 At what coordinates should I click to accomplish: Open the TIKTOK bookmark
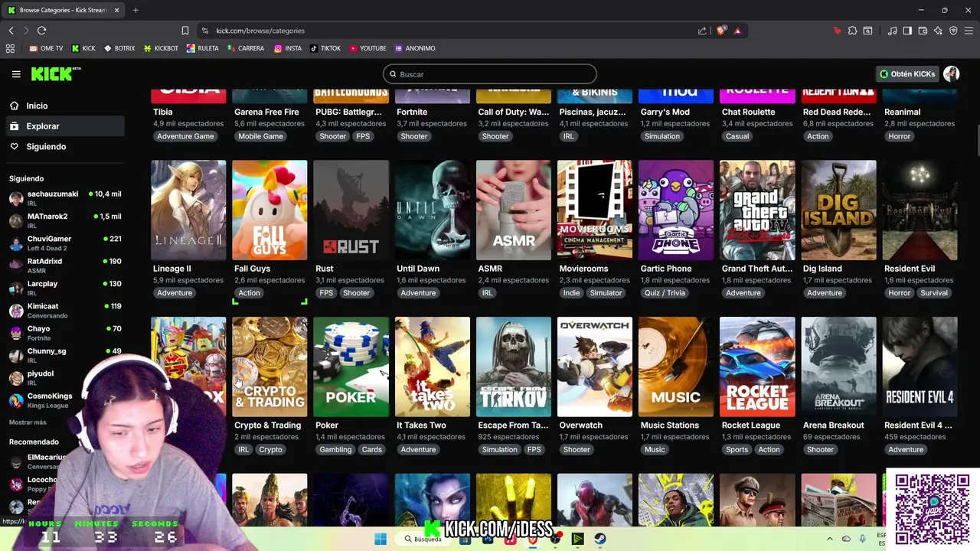point(325,48)
